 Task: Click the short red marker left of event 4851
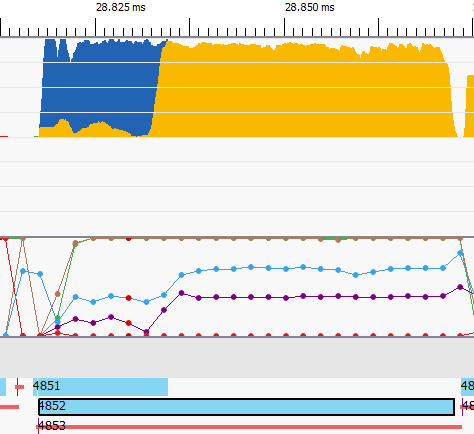[x=20, y=387]
